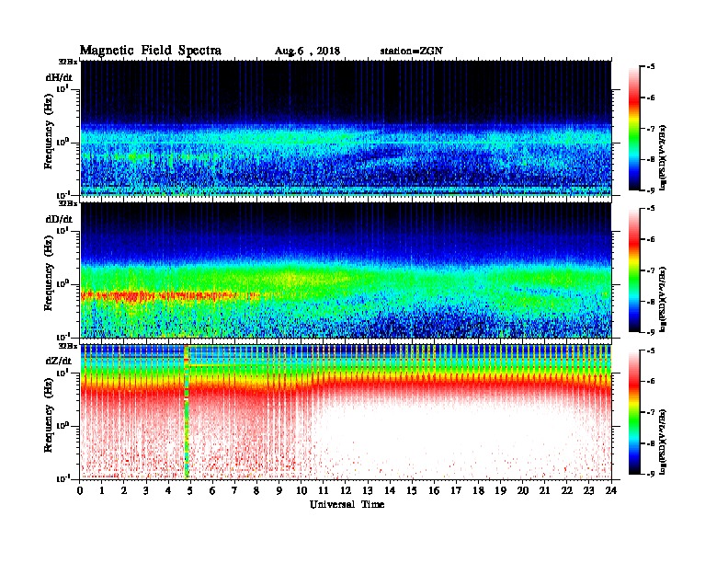The height and width of the screenshot is (563, 728).
Task: Click the '-6' label on dD/dt color scale
Action: click(651, 240)
